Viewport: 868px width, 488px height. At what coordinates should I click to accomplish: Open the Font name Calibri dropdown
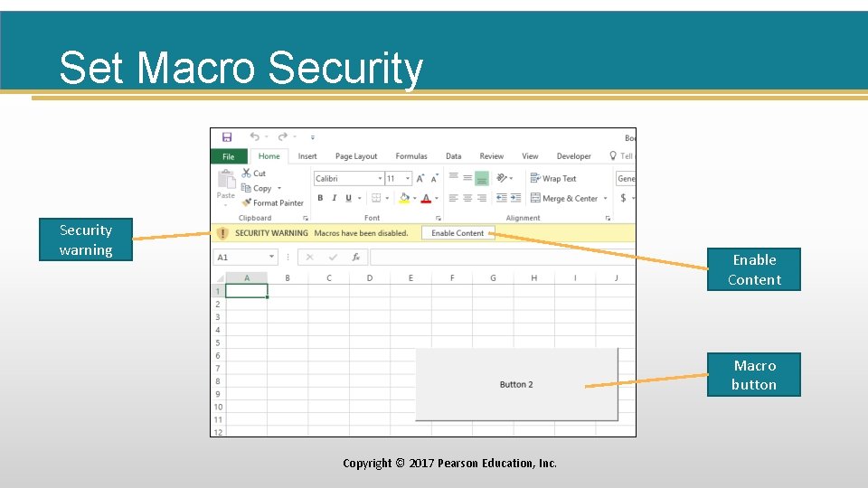pos(380,178)
